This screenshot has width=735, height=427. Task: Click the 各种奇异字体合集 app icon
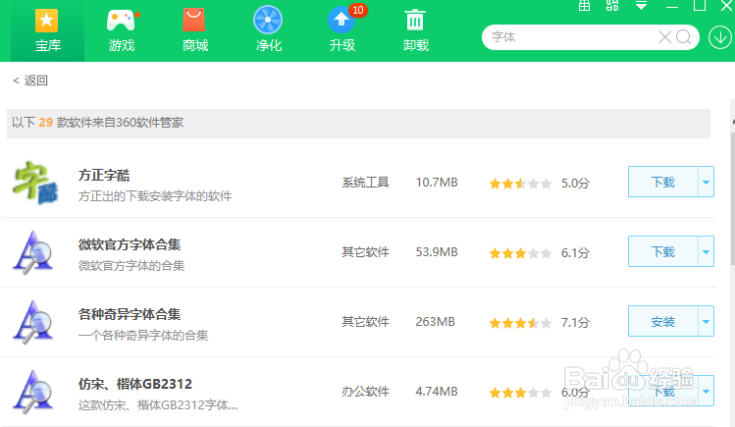click(33, 322)
